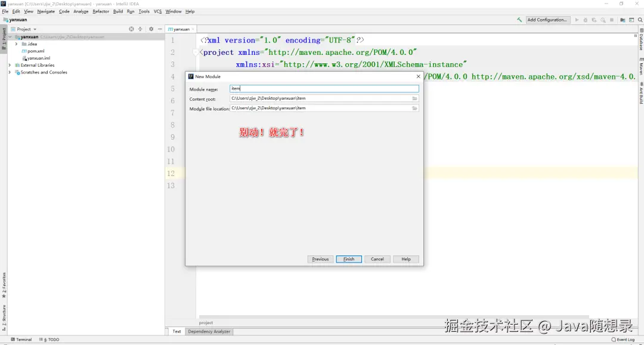644x345 pixels.
Task: Close the yanxuan editor tab
Action: coord(193,29)
